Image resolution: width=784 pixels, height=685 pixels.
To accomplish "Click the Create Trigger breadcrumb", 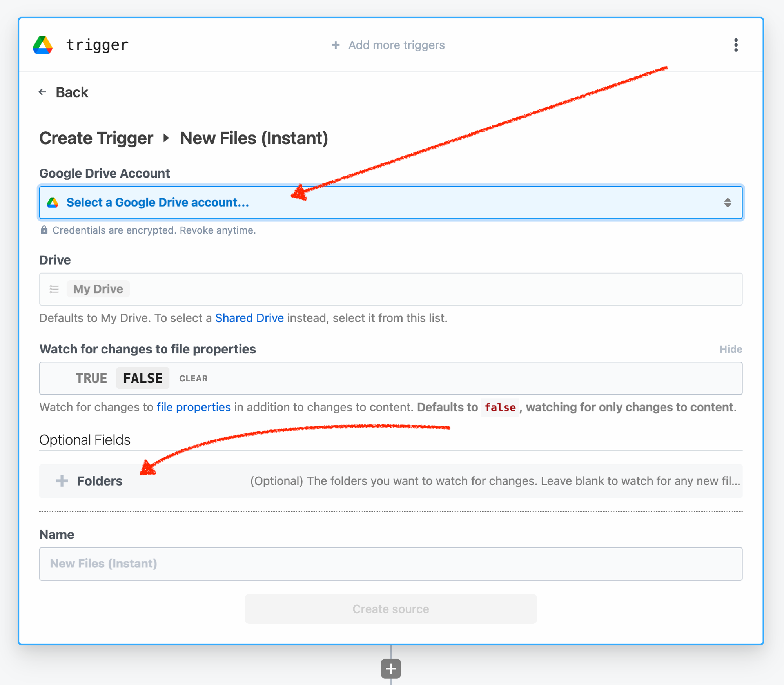I will click(x=96, y=138).
